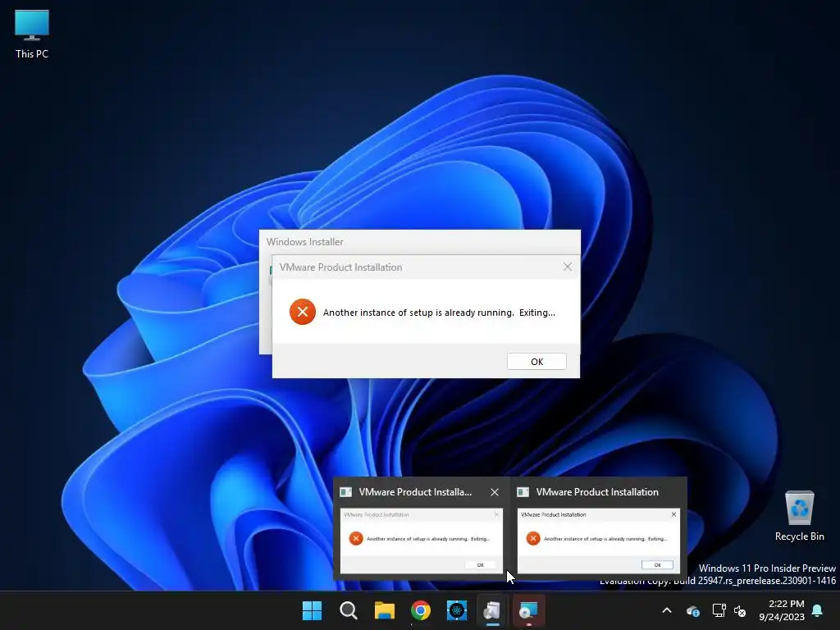
Task: Click OK in the VMware Product Installation dialog
Action: click(536, 362)
